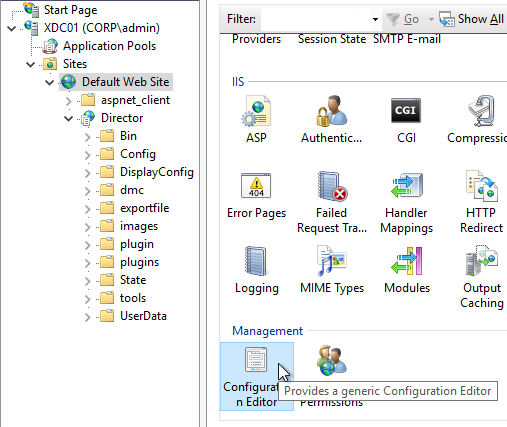Select the Start Page node
This screenshot has height=427, width=507.
point(70,10)
